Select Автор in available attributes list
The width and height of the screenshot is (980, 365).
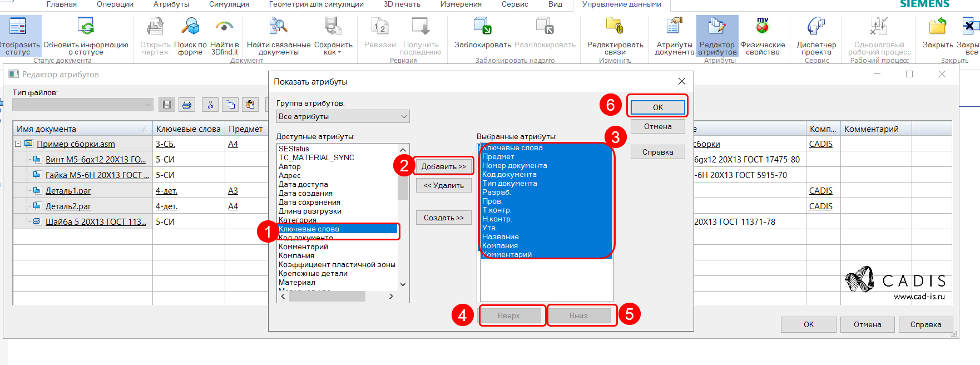point(290,166)
